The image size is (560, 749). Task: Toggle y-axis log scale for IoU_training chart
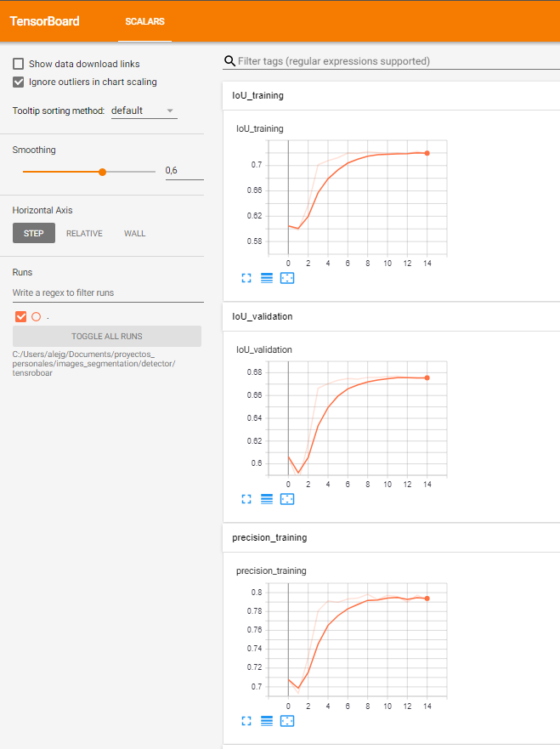(x=267, y=278)
